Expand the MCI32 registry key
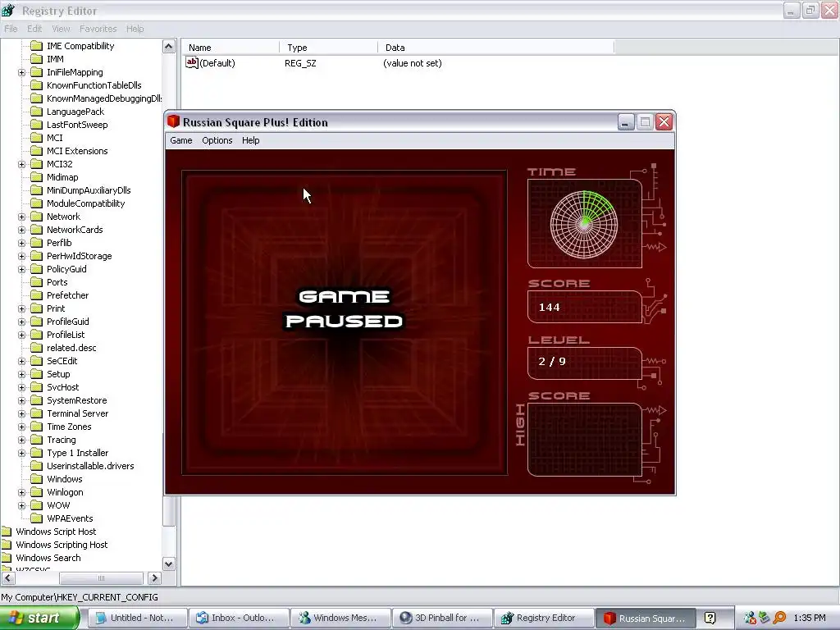This screenshot has width=840, height=630. point(21,164)
